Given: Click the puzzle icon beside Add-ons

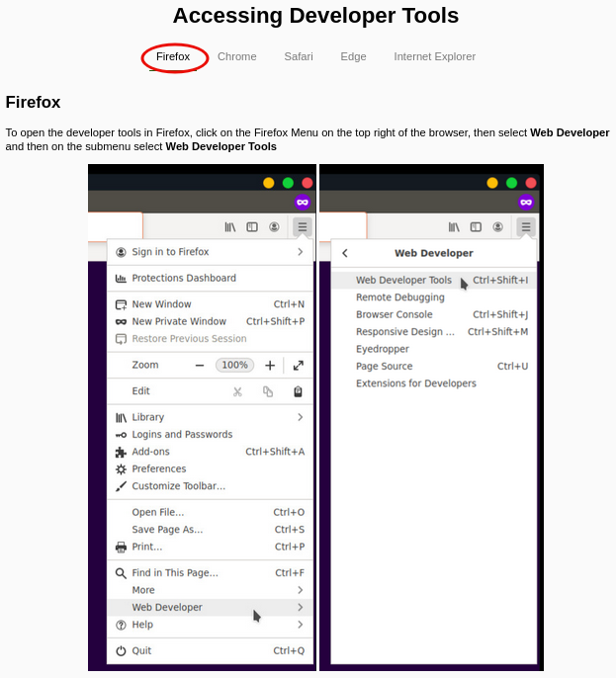Looking at the screenshot, I should click(x=121, y=452).
